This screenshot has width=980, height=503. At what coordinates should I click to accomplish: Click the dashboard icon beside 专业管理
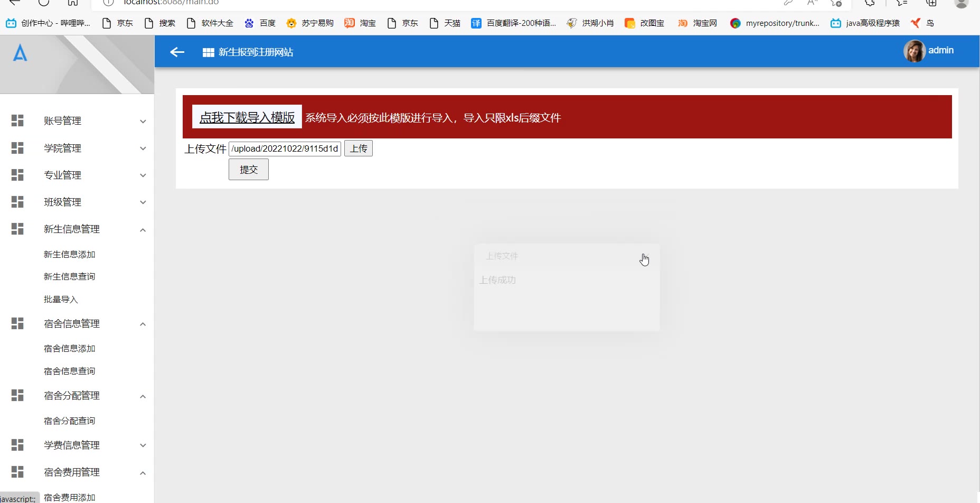pyautogui.click(x=17, y=175)
